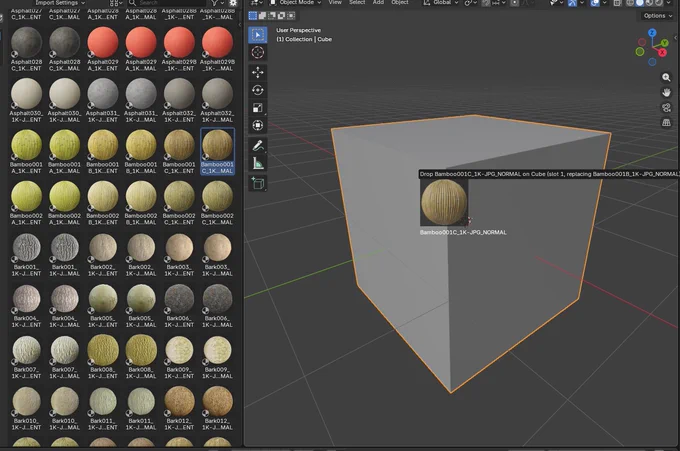Select the Select Box tool
Image resolution: width=680 pixels, height=451 pixels.
[258, 35]
